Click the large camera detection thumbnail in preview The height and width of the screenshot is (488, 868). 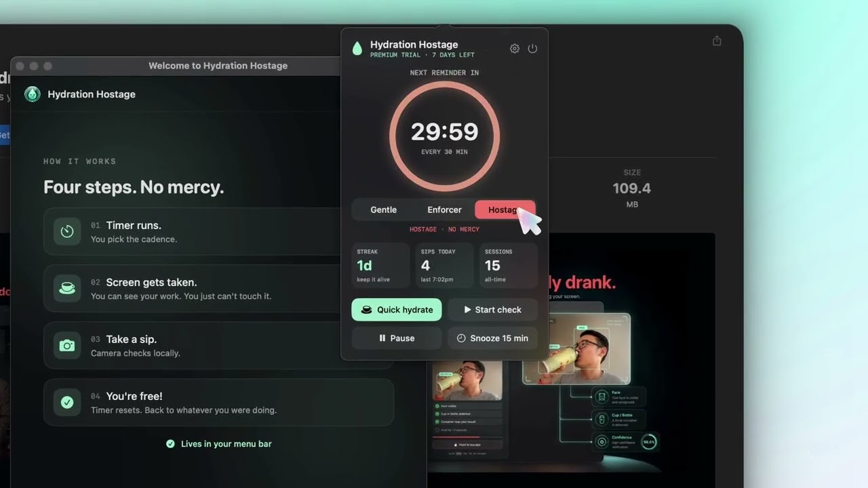click(576, 348)
